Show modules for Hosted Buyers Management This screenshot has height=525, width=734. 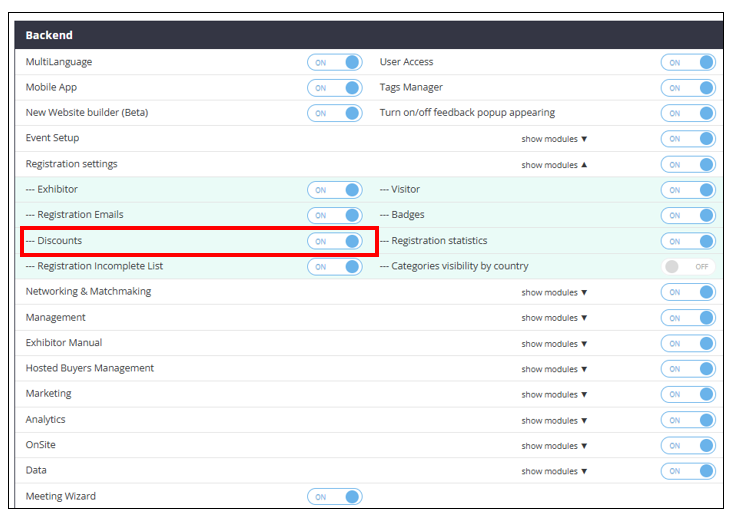(554, 369)
